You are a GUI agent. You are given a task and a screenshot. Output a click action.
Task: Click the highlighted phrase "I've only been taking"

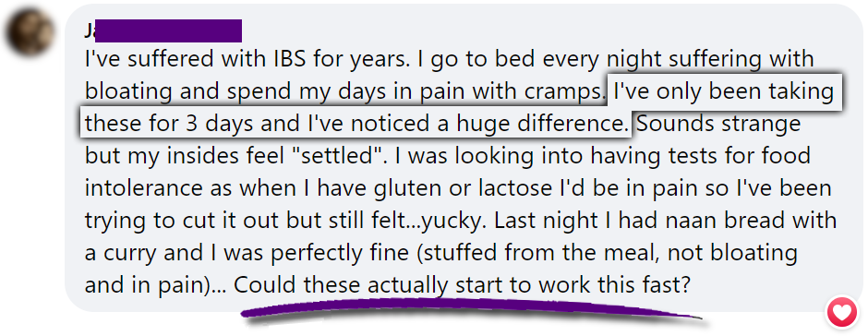coord(722,91)
